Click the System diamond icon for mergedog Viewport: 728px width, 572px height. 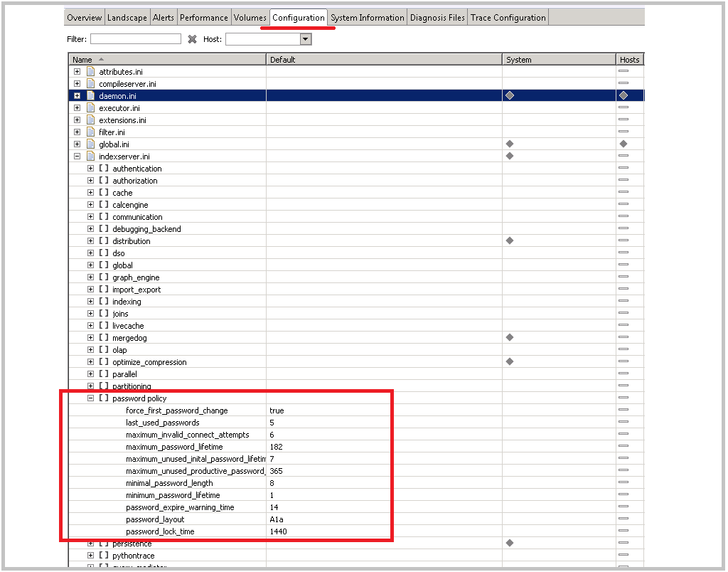pyautogui.click(x=510, y=337)
